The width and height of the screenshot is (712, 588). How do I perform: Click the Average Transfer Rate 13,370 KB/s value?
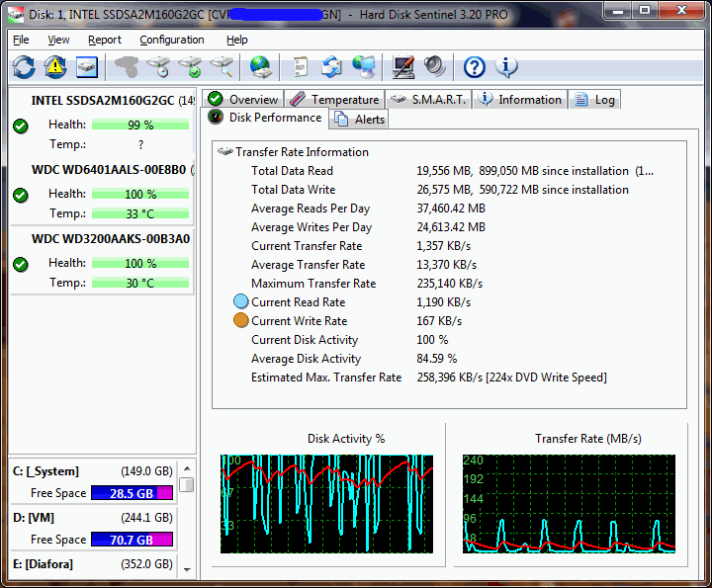pyautogui.click(x=447, y=265)
